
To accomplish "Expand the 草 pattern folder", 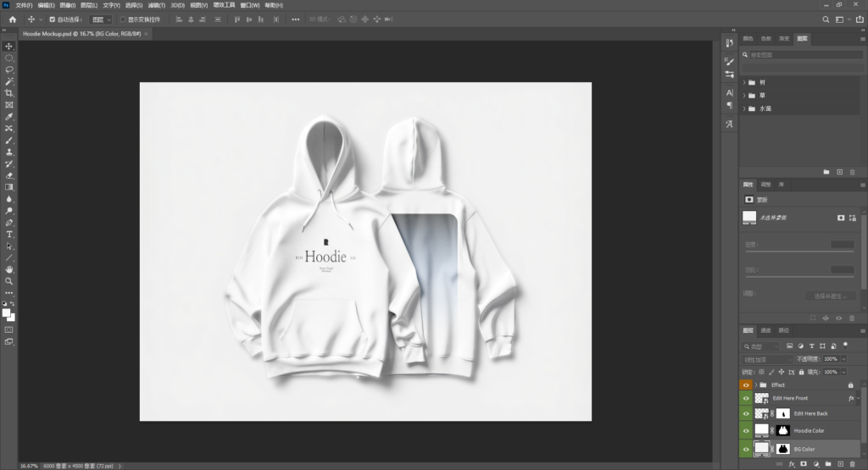I will [744, 96].
